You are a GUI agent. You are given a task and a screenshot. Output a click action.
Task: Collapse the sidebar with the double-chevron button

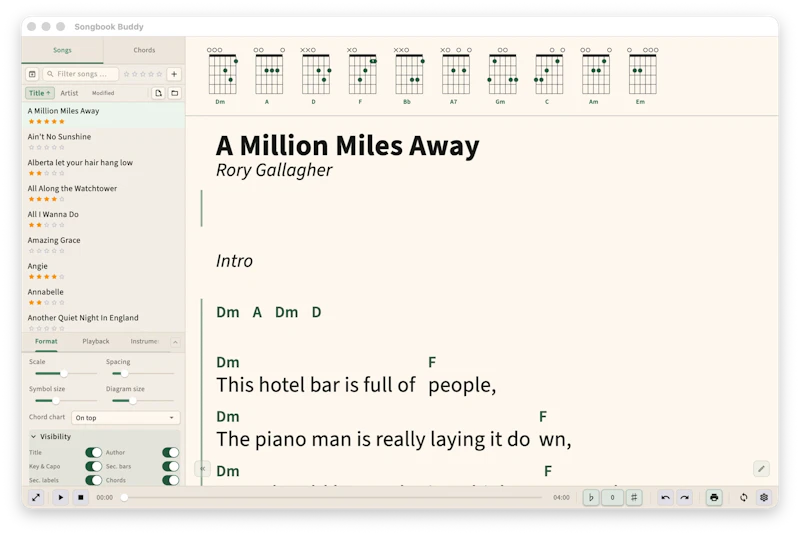point(203,468)
